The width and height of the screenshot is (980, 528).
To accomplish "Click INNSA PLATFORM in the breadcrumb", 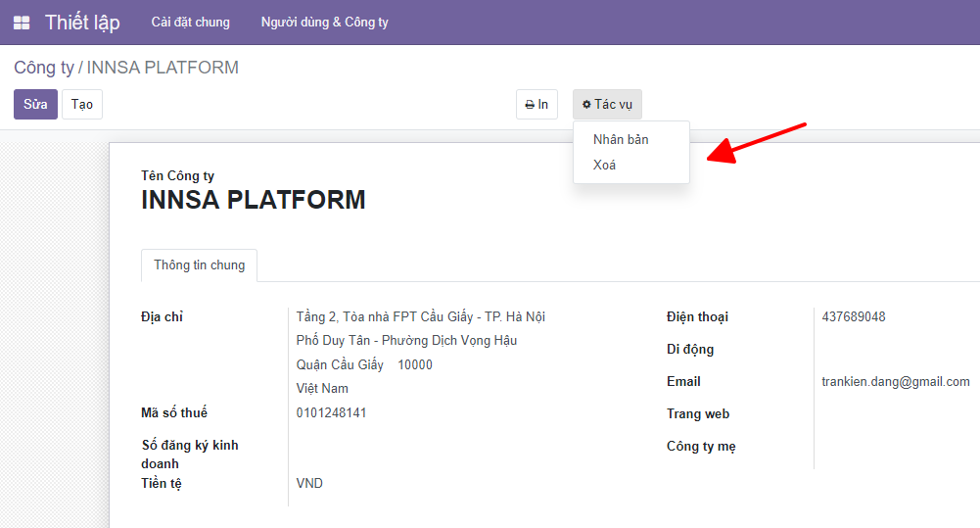I will pos(163,67).
